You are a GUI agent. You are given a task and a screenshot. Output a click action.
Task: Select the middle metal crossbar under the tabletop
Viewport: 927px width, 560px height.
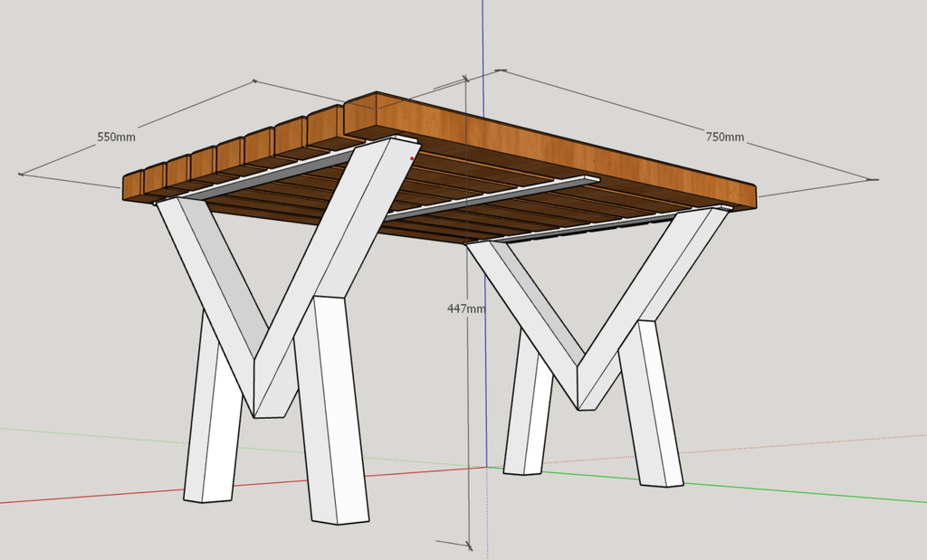click(492, 196)
